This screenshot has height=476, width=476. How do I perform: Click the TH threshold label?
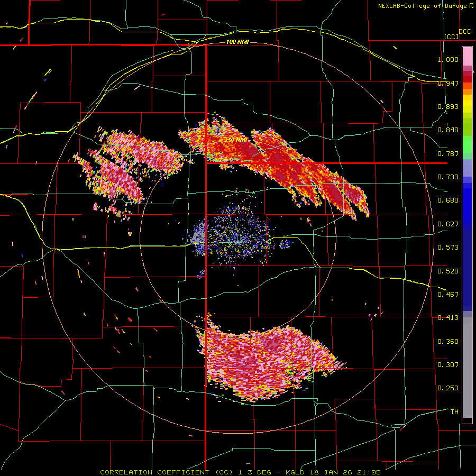click(x=454, y=412)
